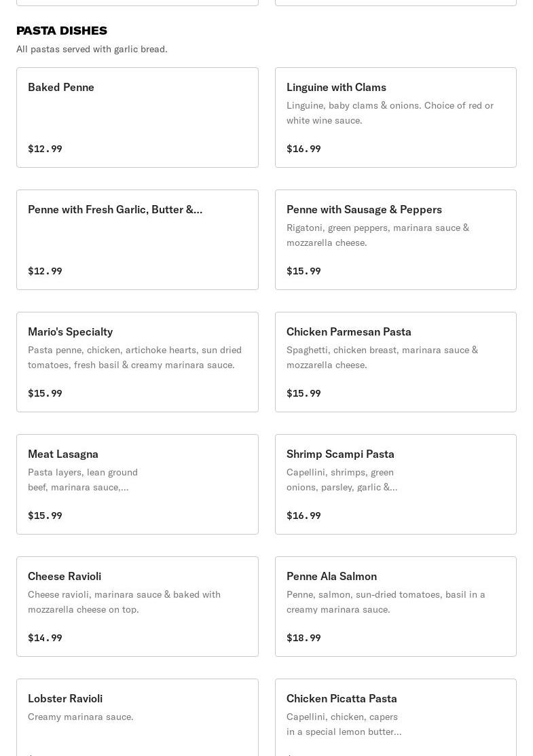This screenshot has width=533, height=756.
Task: Select the Lobster Ravioli card
Action: 137,717
